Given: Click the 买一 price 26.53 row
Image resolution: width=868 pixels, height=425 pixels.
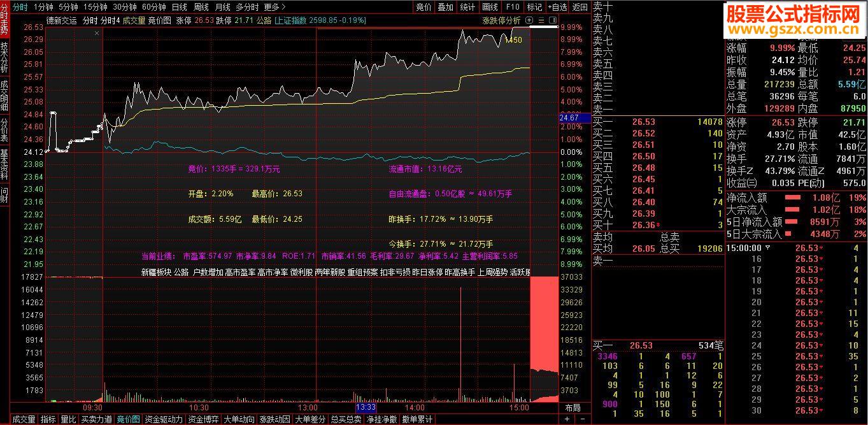Looking at the screenshot, I should click(658, 122).
